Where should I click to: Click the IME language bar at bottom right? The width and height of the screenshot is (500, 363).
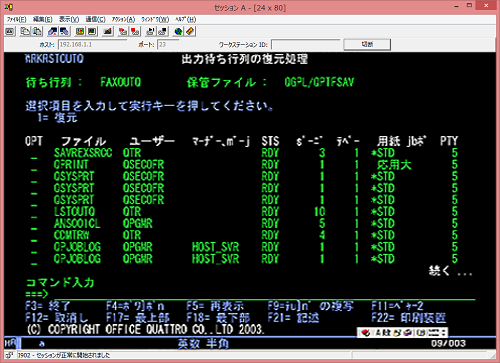click(403, 332)
